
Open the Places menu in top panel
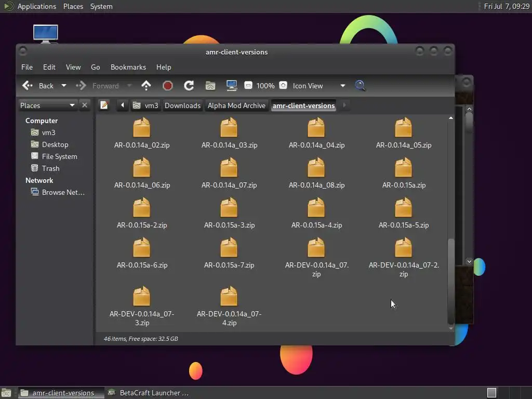[x=73, y=6]
